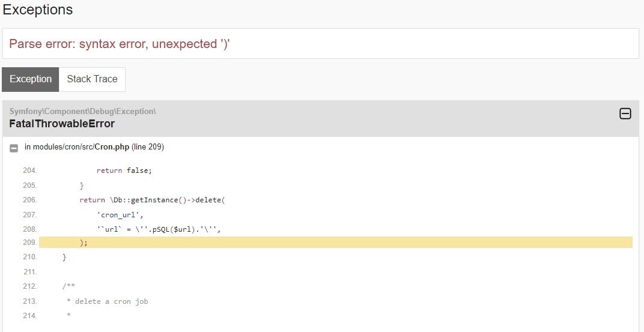Image resolution: width=644 pixels, height=332 pixels.
Task: Click the '(line 209)' text beside Cron.php
Action: pyautogui.click(x=147, y=147)
